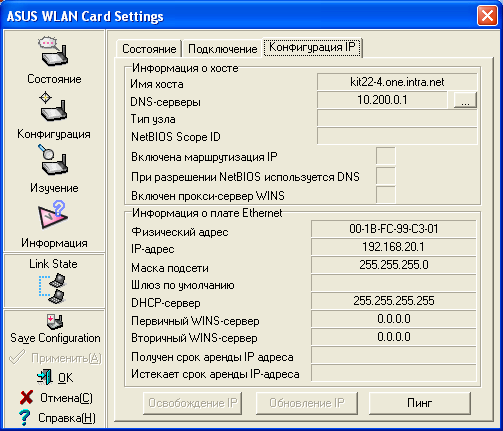Click the Пинг button

click(x=420, y=403)
